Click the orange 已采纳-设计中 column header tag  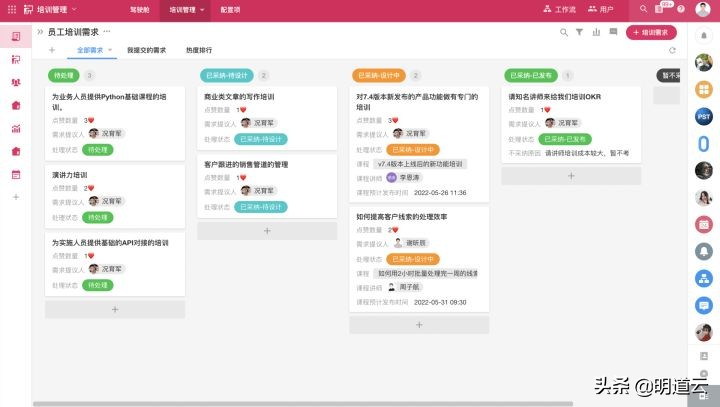(379, 75)
